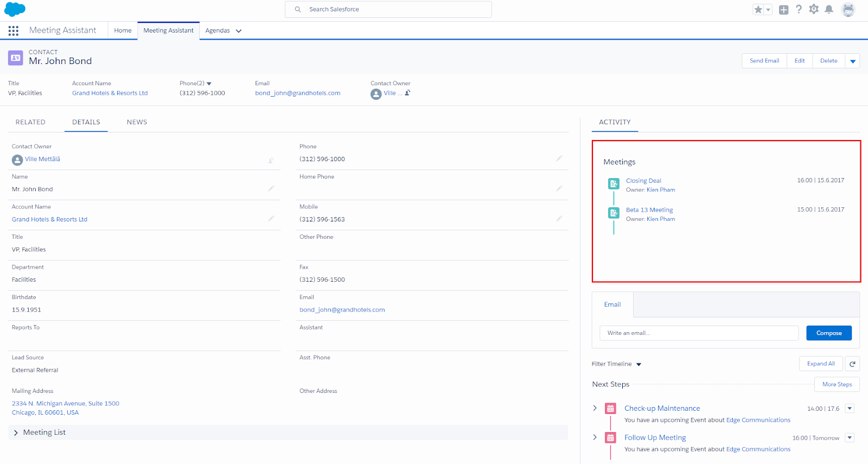
Task: Open the Agendas tab
Action: coord(218,30)
